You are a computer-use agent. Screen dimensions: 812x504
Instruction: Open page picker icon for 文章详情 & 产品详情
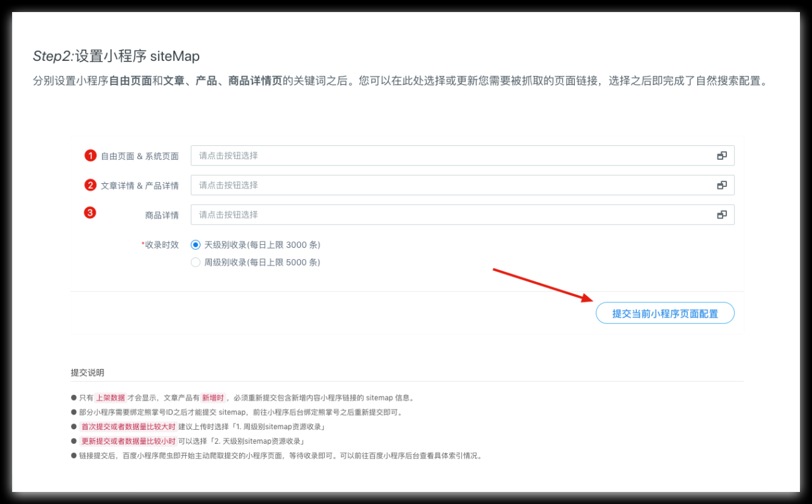[x=721, y=185]
